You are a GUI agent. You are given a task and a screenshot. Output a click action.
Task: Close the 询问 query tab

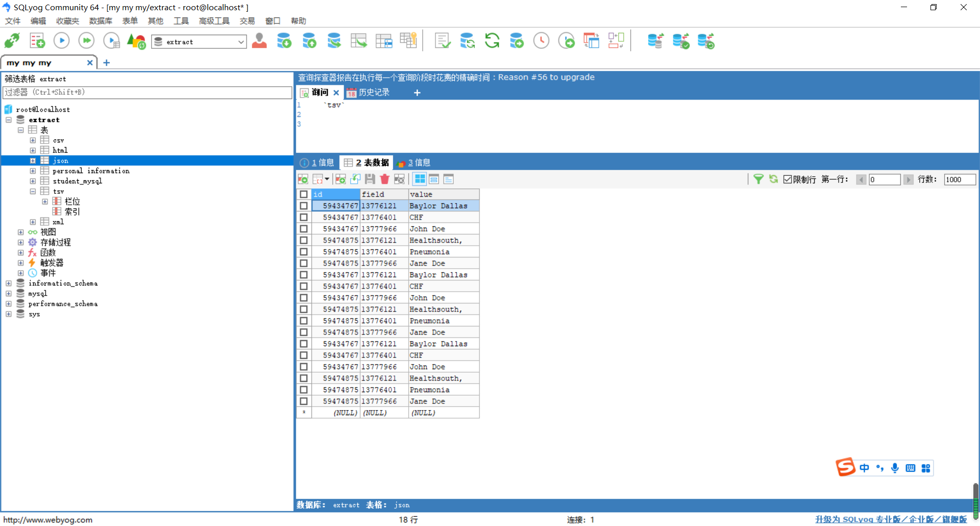click(x=336, y=92)
